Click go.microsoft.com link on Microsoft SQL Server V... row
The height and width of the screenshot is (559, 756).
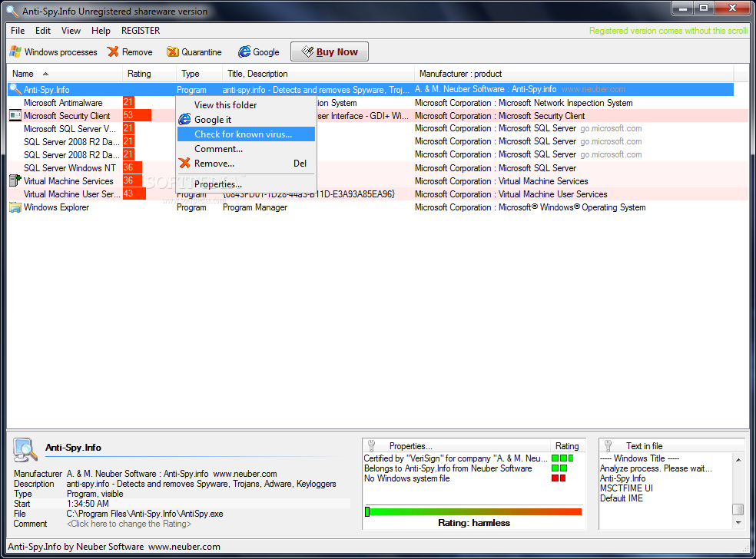611,129
